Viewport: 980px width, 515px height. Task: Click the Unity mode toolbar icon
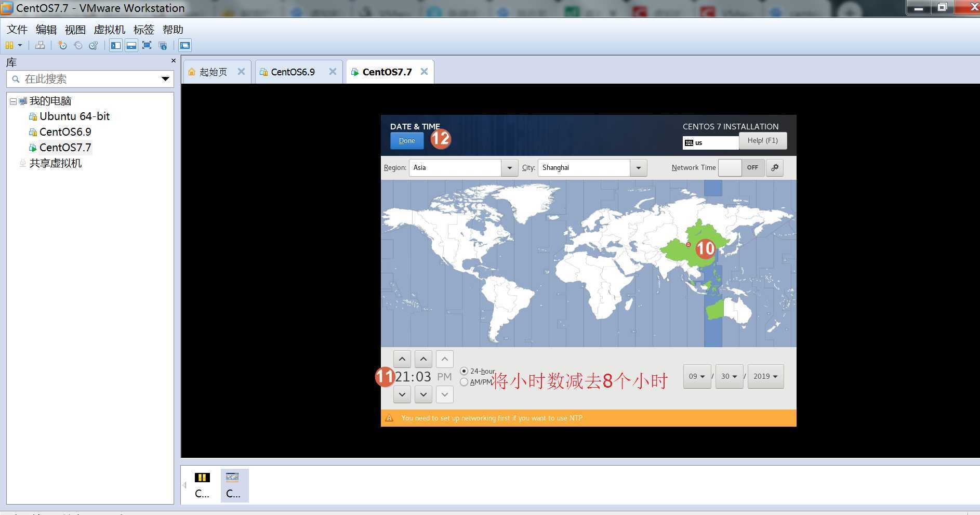click(x=163, y=45)
